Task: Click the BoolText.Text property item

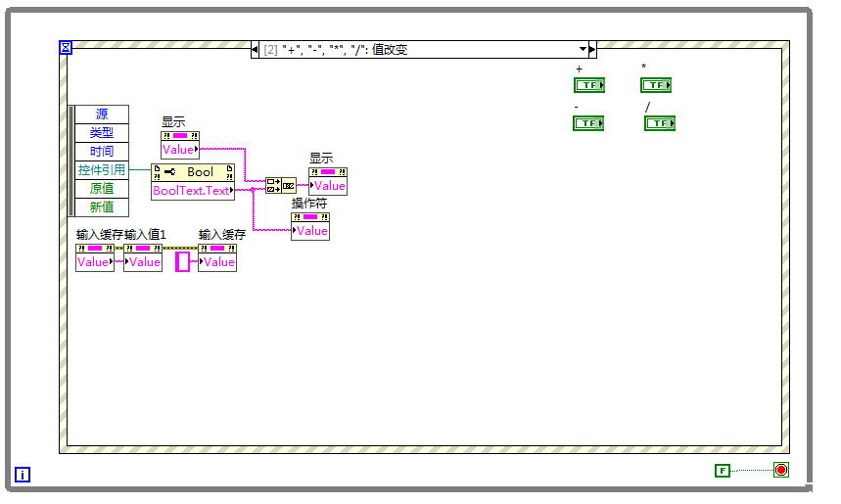Action: (x=193, y=190)
